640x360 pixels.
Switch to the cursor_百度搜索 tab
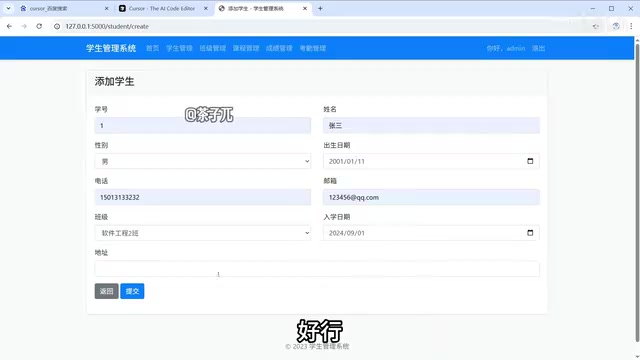pyautogui.click(x=64, y=8)
